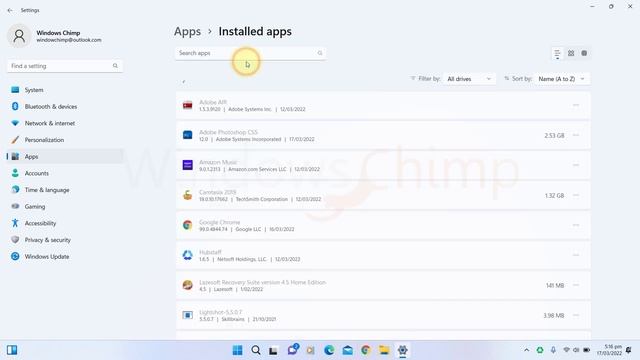Open the Sort by Name dropdown
640x360 pixels.
pyautogui.click(x=561, y=79)
